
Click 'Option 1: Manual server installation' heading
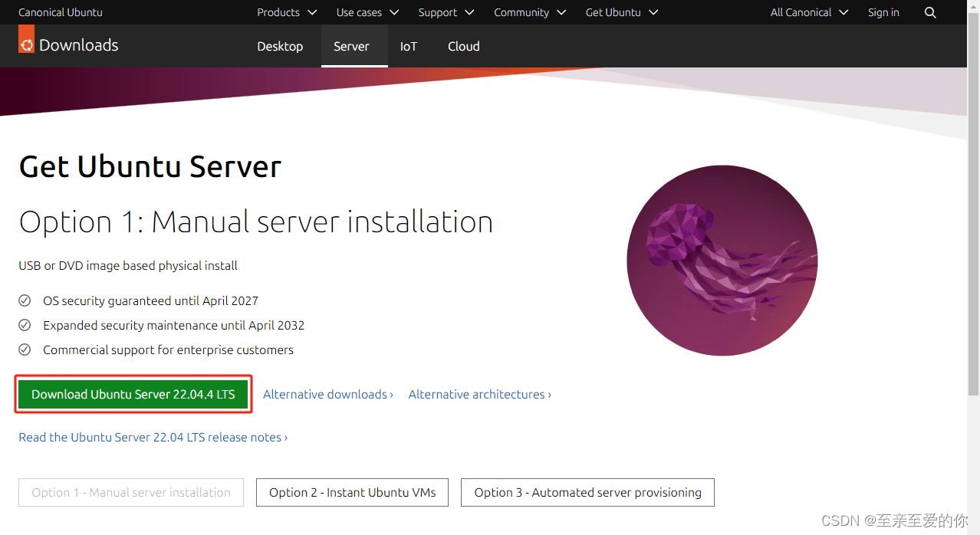(x=256, y=222)
